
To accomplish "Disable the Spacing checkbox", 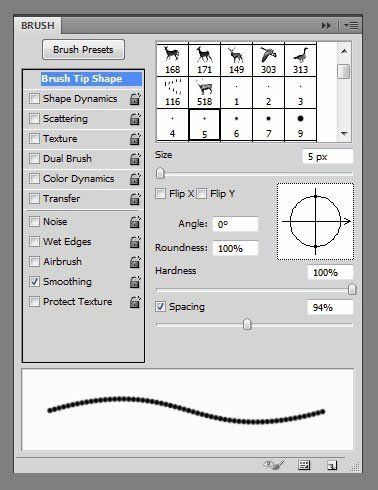I will point(160,306).
